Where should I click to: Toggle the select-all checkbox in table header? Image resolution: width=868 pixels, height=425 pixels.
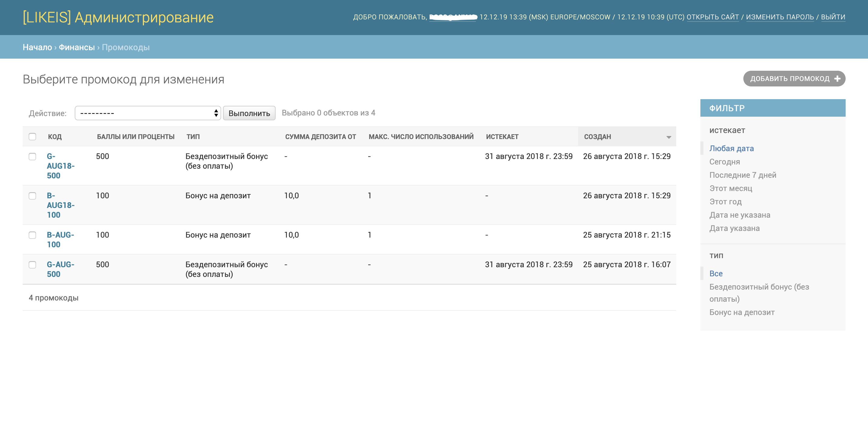[32, 137]
